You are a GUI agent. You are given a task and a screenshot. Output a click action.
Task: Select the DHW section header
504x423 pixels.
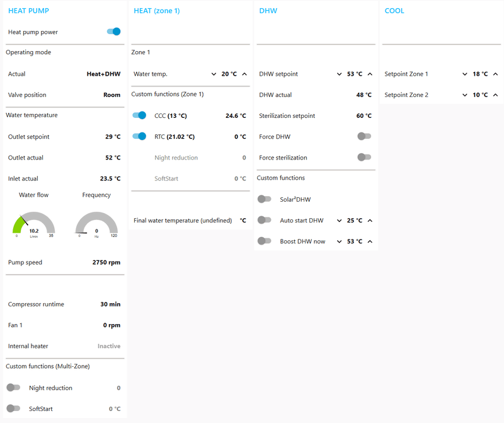(267, 10)
